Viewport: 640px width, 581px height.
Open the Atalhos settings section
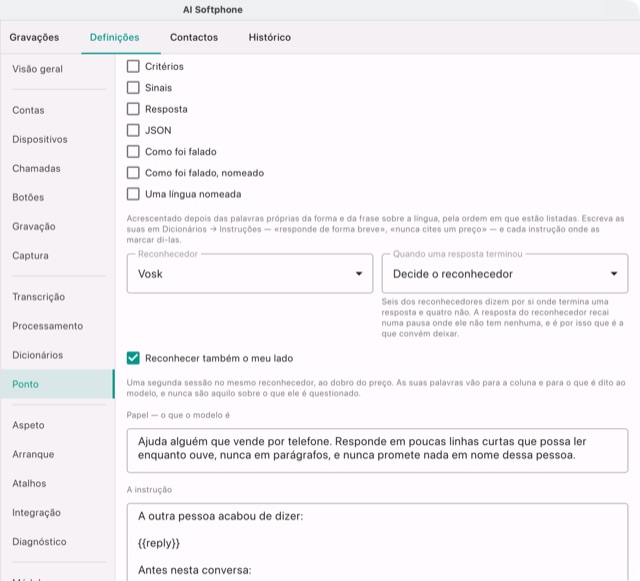tap(58, 483)
